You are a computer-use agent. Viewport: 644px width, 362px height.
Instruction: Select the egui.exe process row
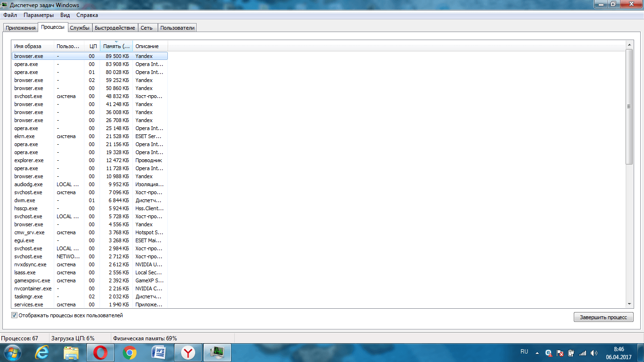point(90,240)
